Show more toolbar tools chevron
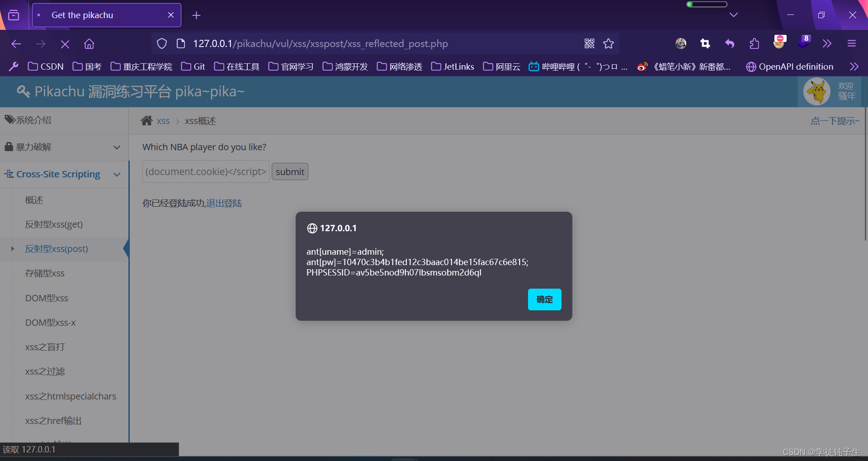The image size is (868, 461). click(827, 43)
